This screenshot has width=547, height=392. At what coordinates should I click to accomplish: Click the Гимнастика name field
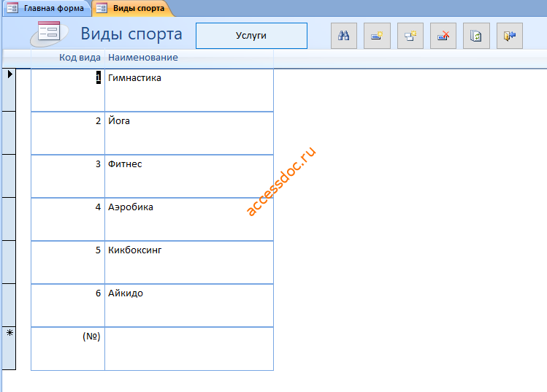189,91
